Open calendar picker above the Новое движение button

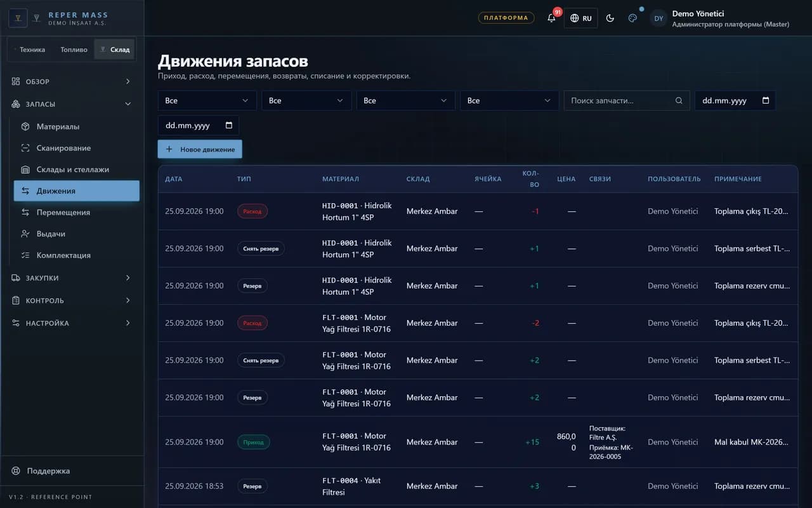pos(229,125)
